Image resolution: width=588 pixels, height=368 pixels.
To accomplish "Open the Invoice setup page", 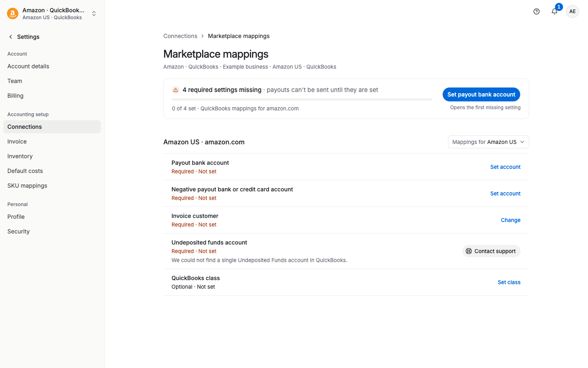I will (52, 141).
